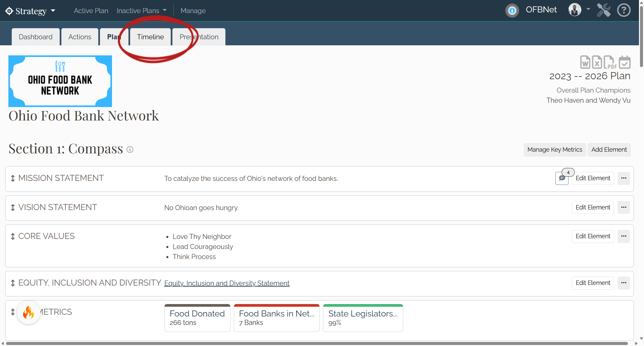Open the Food Banks in Net... metric card
Image resolution: width=644 pixels, height=346 pixels.
pos(276,318)
